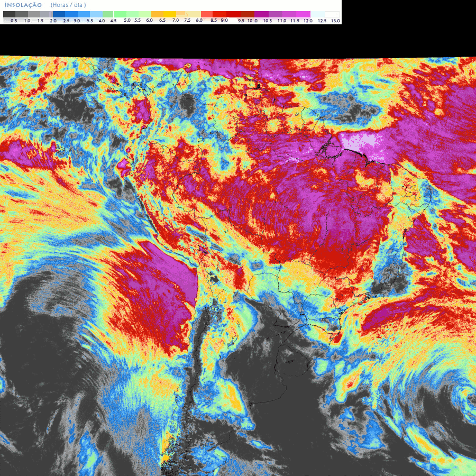476x476 pixels.
Task: Click the '2.0' legend value
Action: [53, 21]
